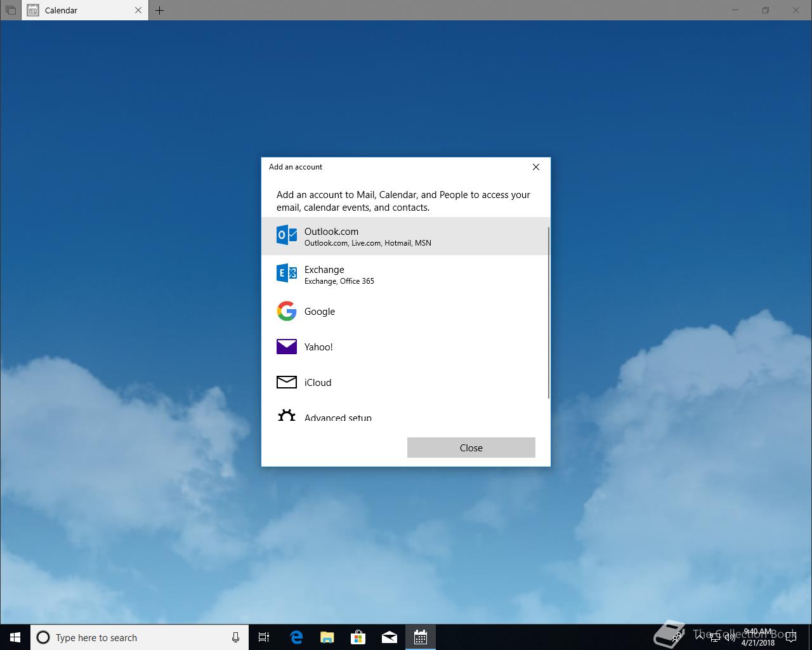Click the Advanced setup gear icon
812x650 pixels.
[287, 415]
